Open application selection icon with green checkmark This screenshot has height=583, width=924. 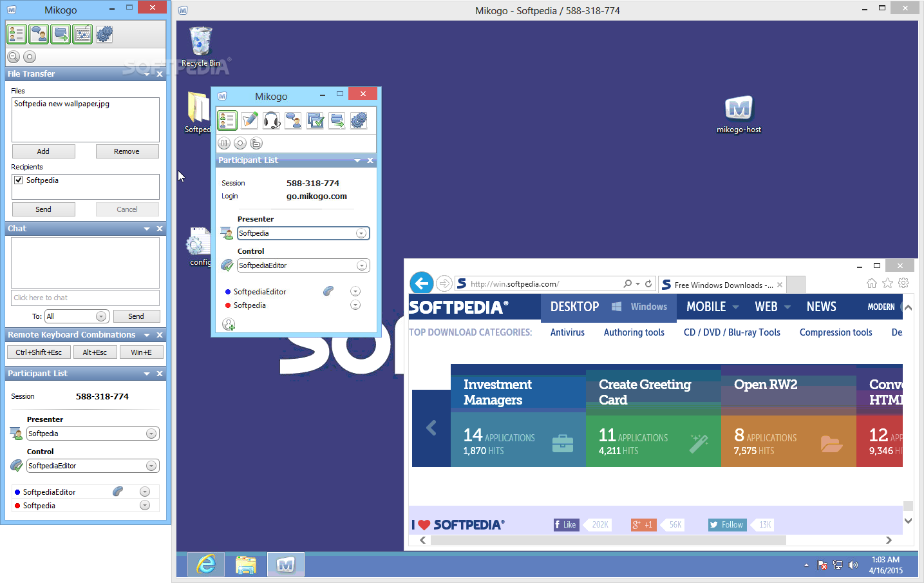click(x=315, y=120)
